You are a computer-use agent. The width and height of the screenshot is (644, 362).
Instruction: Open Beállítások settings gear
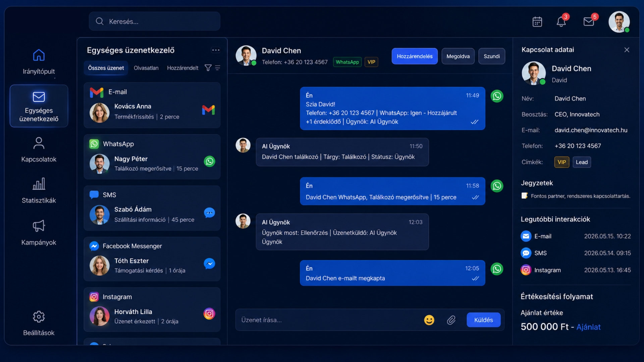(39, 323)
